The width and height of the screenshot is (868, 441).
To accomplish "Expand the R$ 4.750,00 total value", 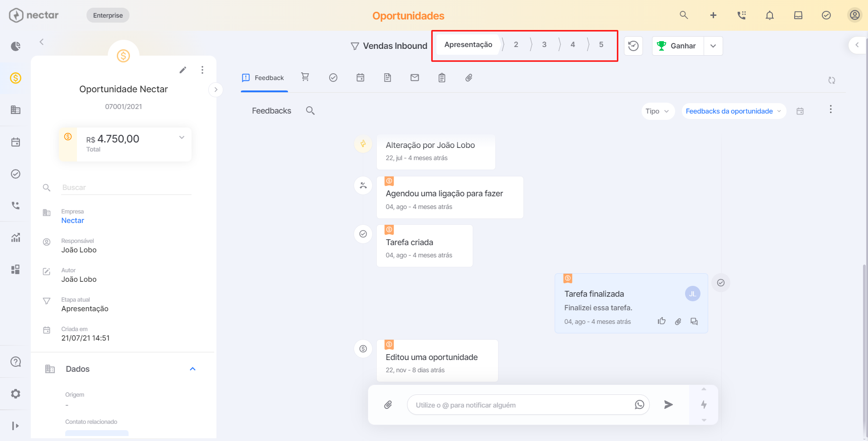I will click(x=182, y=138).
